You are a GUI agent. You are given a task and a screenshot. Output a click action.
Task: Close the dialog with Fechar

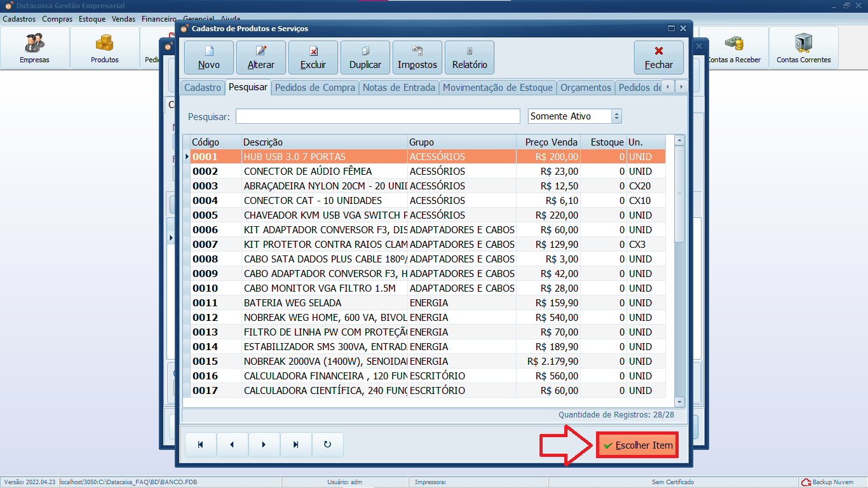click(658, 57)
